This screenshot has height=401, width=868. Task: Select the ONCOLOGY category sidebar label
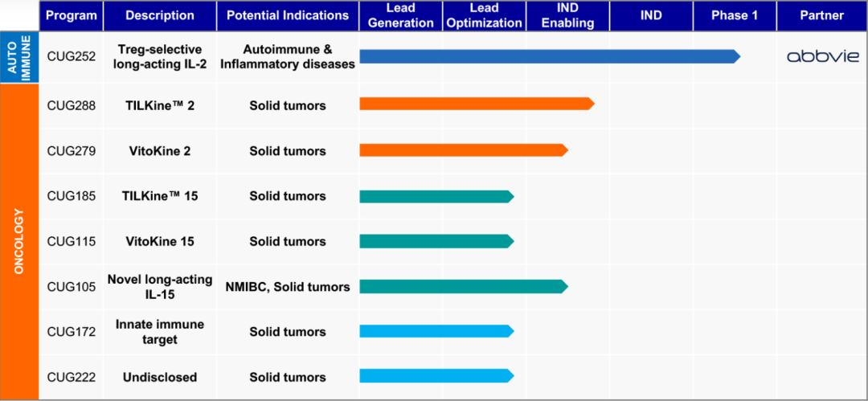tap(19, 241)
